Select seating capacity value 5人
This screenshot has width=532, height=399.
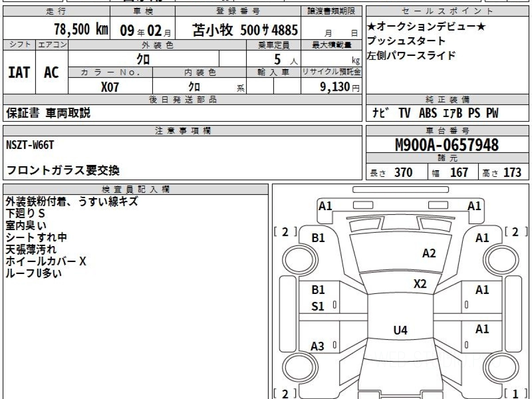[x=286, y=59]
